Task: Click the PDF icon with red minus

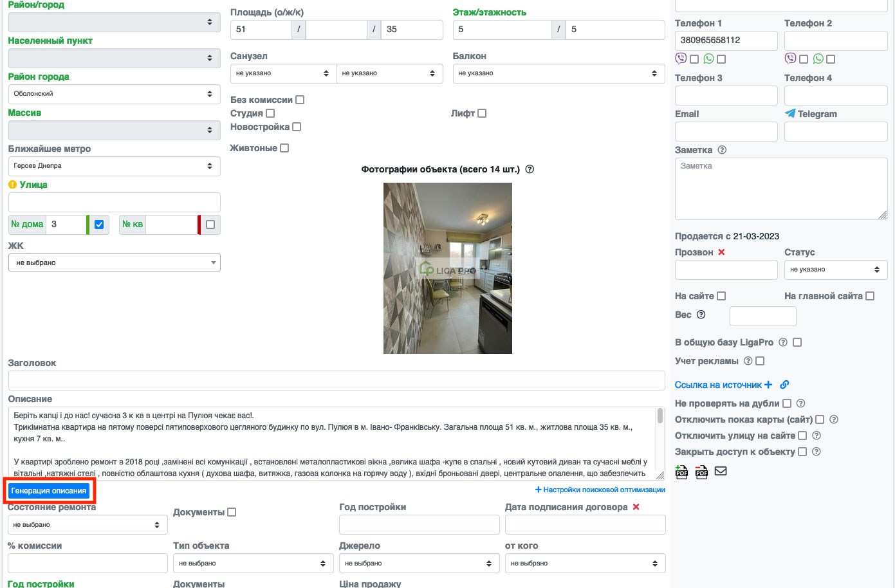Action: pyautogui.click(x=701, y=472)
